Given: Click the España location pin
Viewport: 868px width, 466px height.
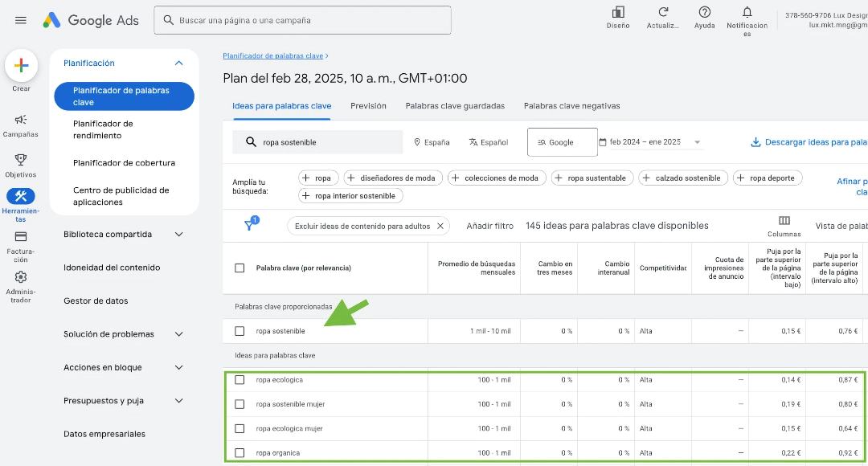Looking at the screenshot, I should [x=417, y=142].
